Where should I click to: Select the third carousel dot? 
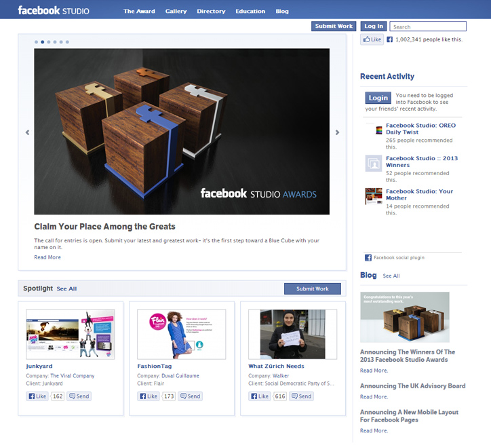49,41
